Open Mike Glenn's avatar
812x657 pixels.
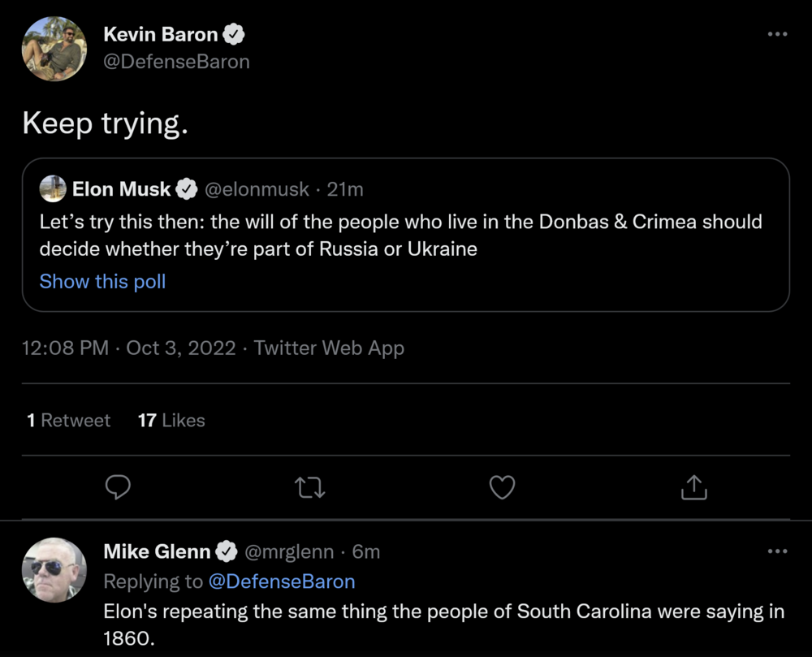(54, 568)
